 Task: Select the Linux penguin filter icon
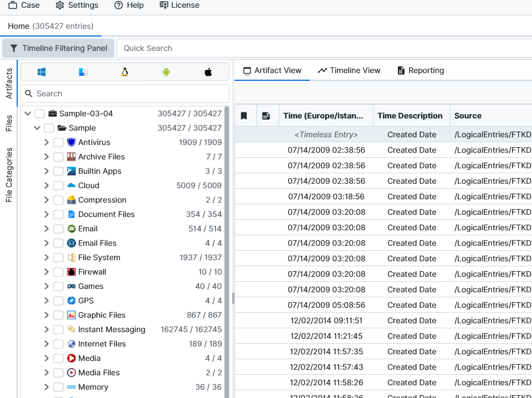point(125,72)
